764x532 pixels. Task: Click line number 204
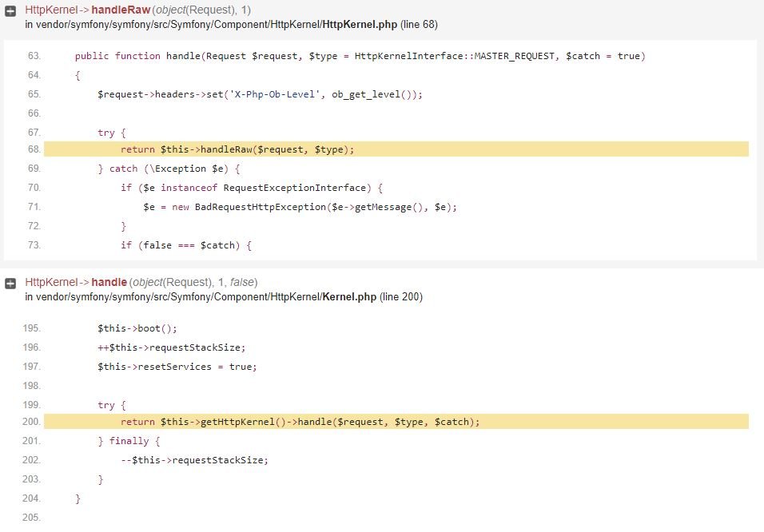click(31, 498)
